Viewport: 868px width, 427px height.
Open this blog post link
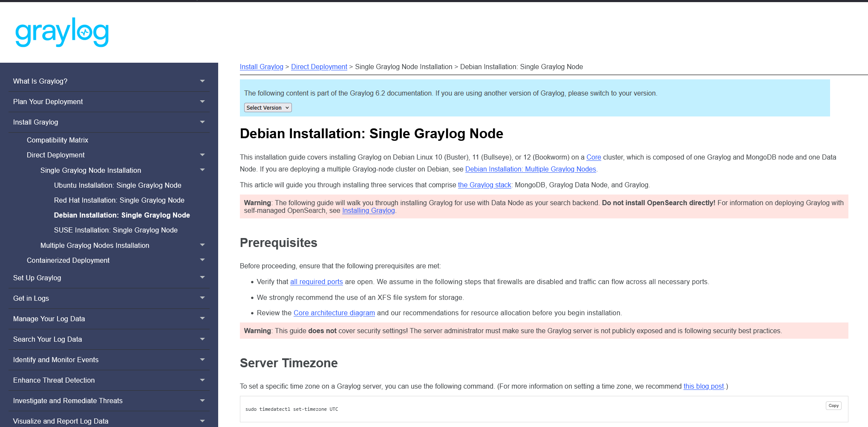coord(704,386)
